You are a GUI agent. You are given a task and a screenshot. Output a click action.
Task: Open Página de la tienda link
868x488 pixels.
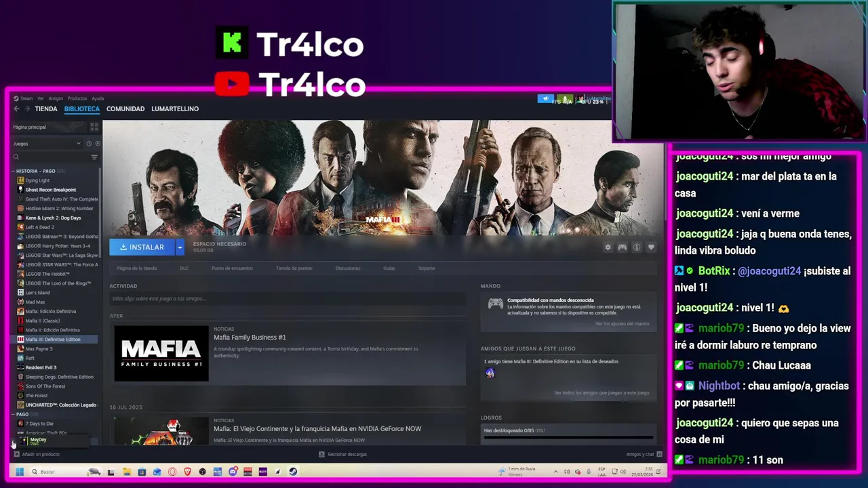click(x=137, y=268)
